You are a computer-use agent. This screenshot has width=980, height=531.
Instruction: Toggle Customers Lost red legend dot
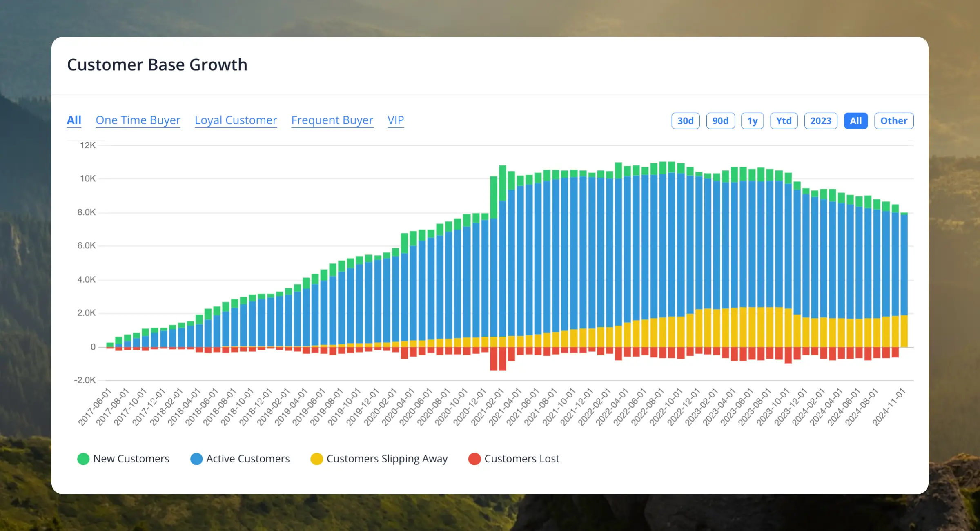pyautogui.click(x=474, y=459)
